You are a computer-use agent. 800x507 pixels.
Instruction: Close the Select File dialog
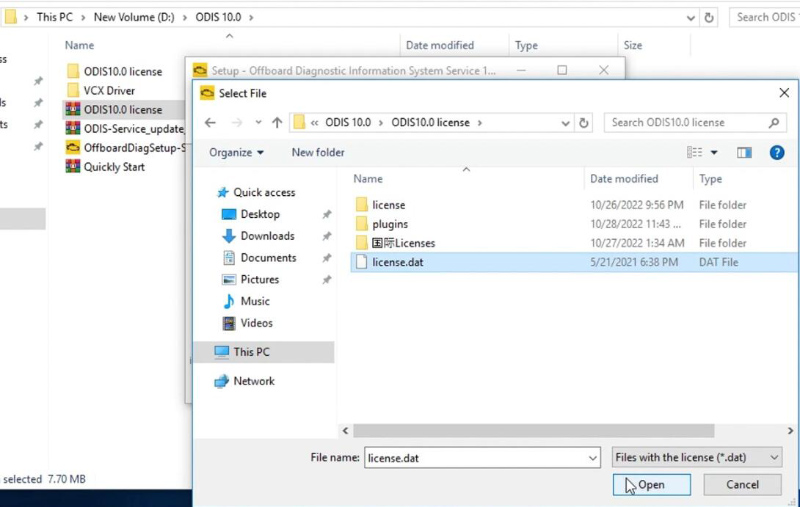pyautogui.click(x=784, y=93)
